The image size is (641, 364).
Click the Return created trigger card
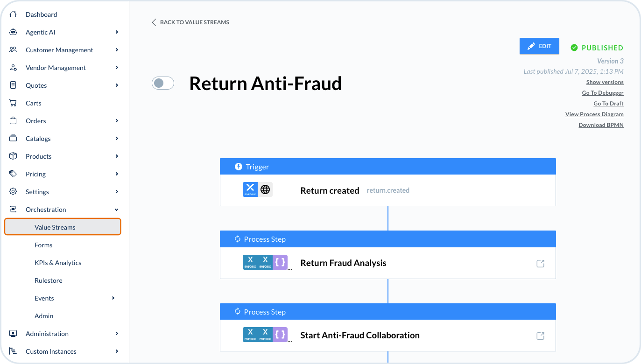point(387,190)
